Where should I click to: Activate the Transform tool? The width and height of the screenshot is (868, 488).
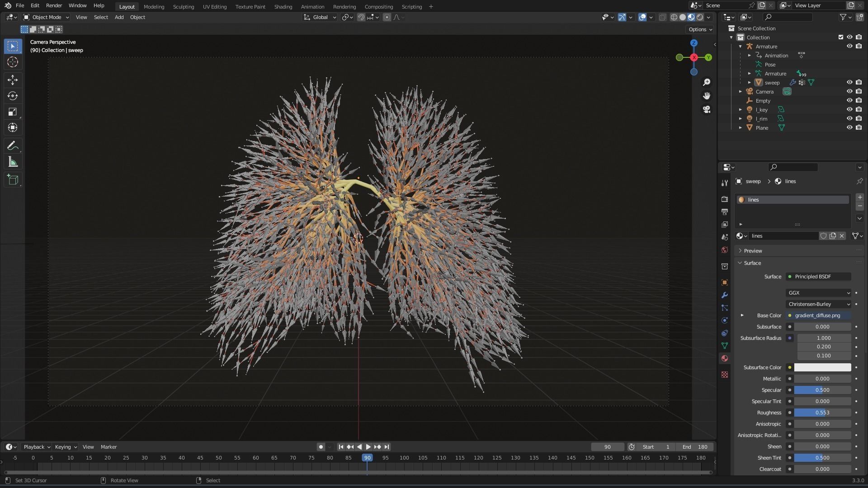click(x=13, y=127)
